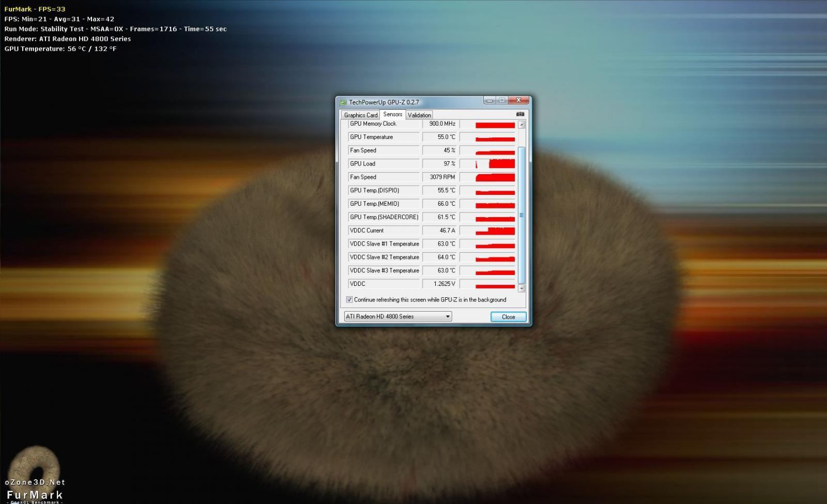Click the GPU Load history graph
The width and height of the screenshot is (827, 504).
click(x=487, y=164)
